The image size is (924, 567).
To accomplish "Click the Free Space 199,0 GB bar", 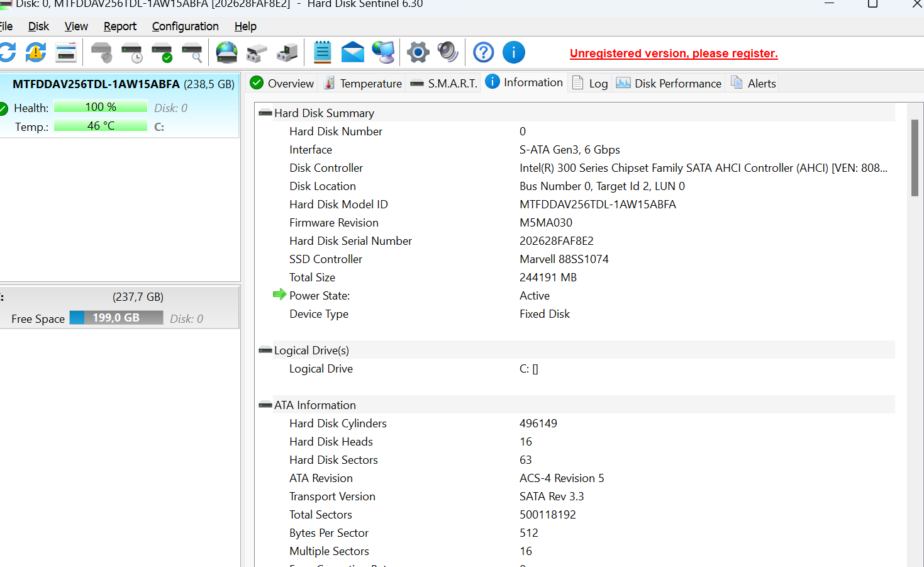I will coord(116,318).
